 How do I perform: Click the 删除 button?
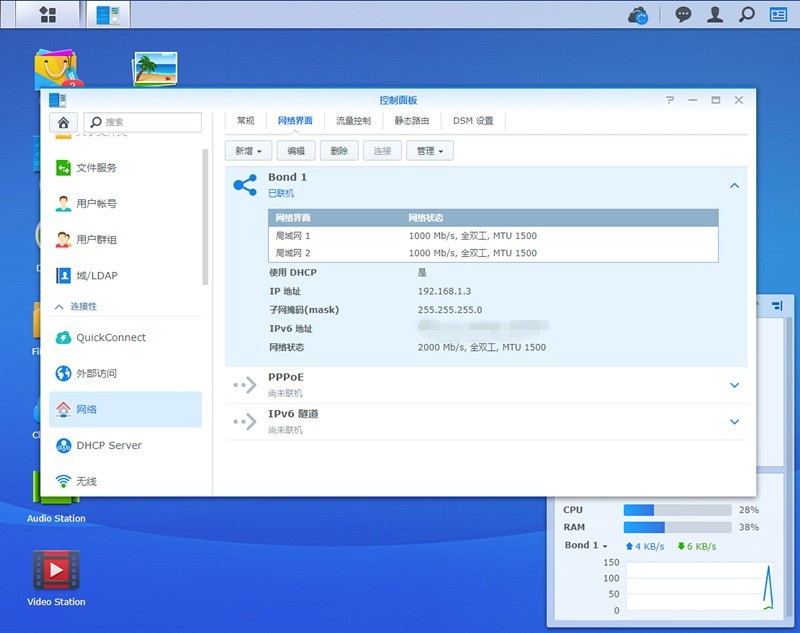click(x=339, y=151)
